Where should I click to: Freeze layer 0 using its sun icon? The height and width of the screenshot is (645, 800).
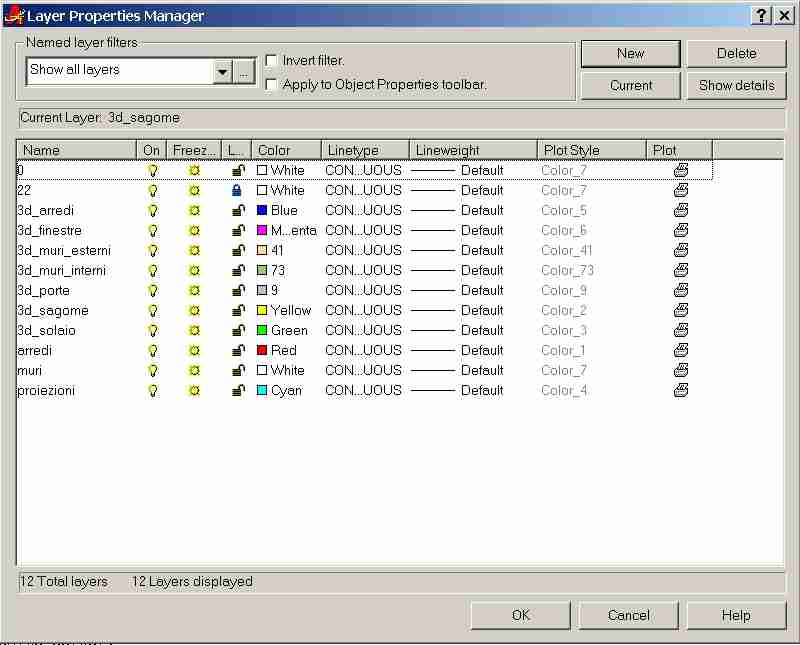(x=194, y=170)
